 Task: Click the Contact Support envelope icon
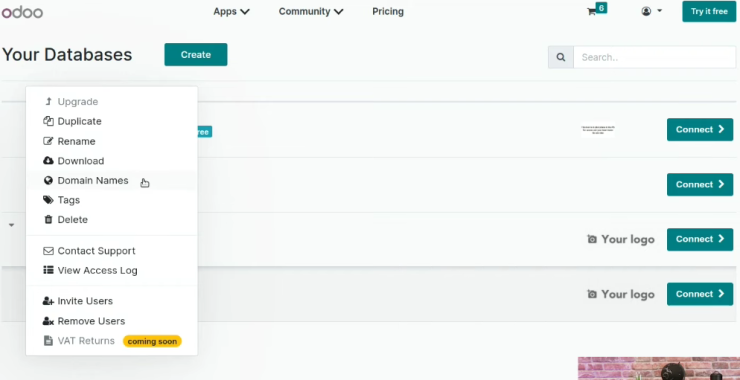(48, 251)
